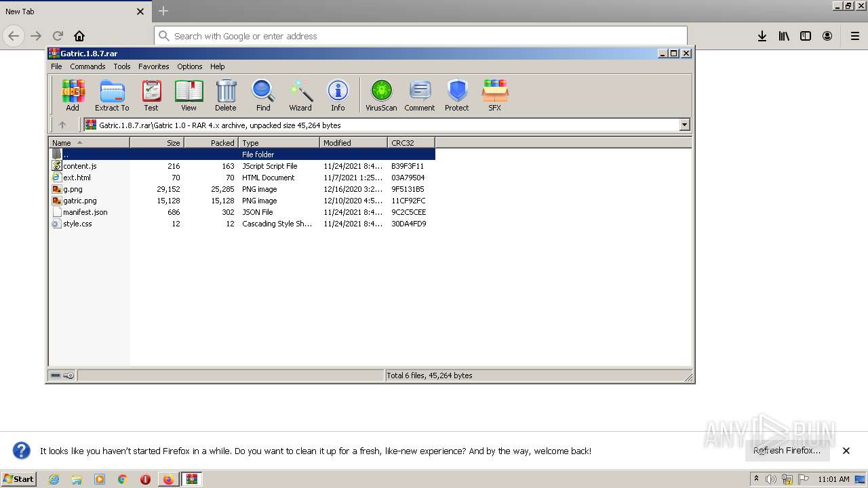Toggle Firefox sidebar icon
The width and height of the screenshot is (868, 488).
806,36
